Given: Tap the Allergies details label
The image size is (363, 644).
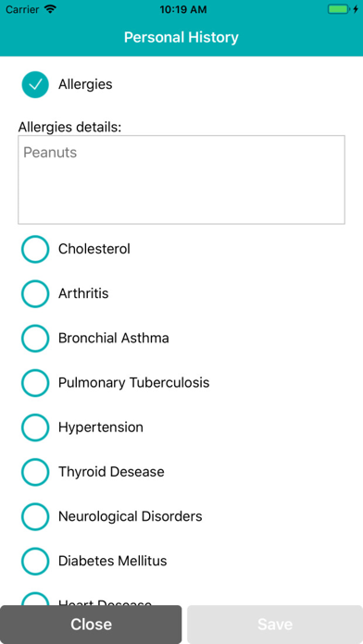Looking at the screenshot, I should (69, 128).
